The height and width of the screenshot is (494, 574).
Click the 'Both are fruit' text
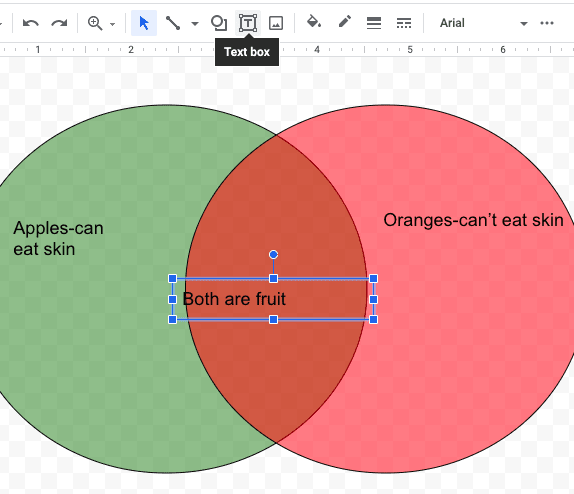click(x=234, y=299)
